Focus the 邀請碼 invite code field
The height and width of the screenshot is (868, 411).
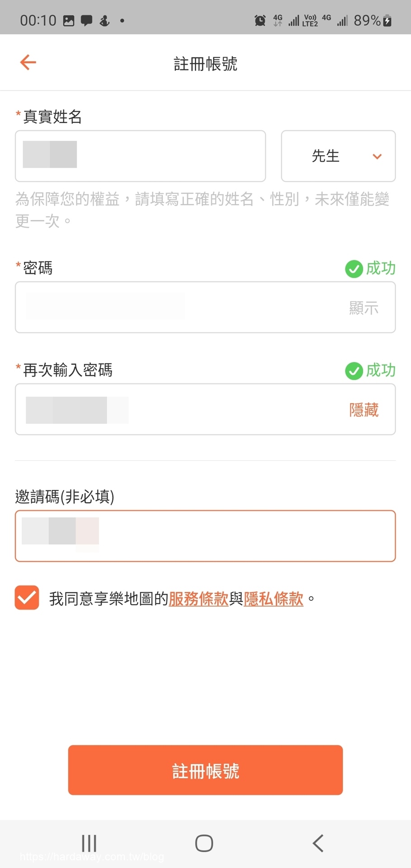pos(205,536)
